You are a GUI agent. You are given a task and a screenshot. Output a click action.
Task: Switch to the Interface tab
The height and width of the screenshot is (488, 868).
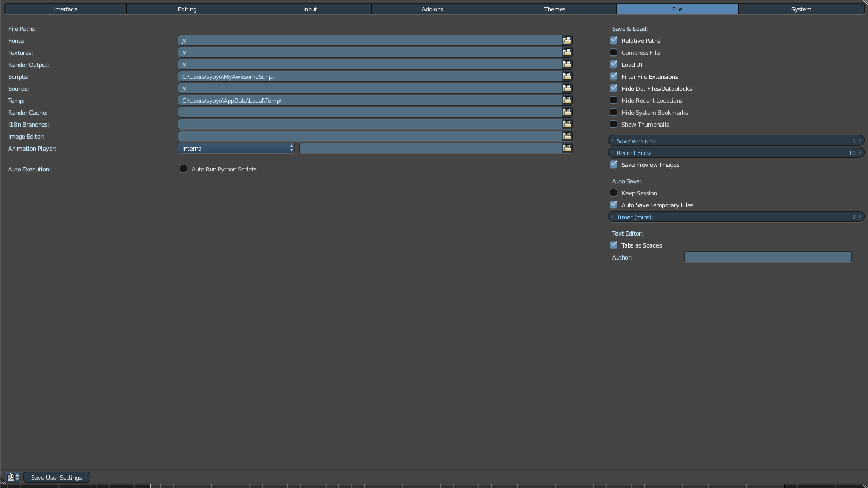pos(65,9)
